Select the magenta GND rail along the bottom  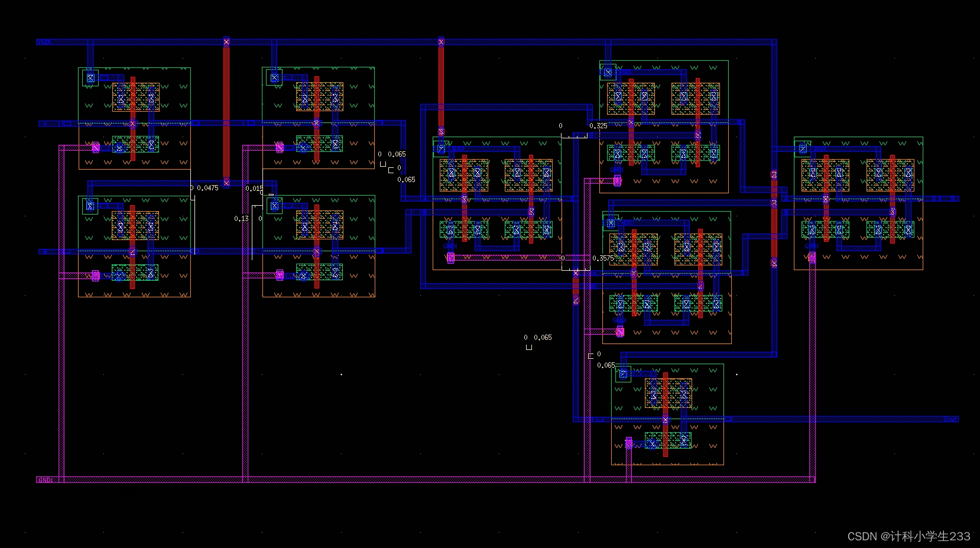click(x=426, y=480)
